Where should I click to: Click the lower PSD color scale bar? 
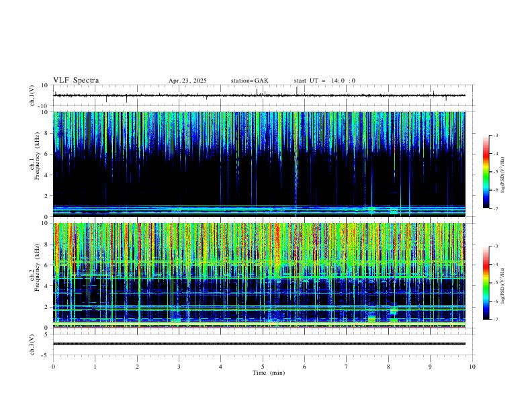point(486,283)
